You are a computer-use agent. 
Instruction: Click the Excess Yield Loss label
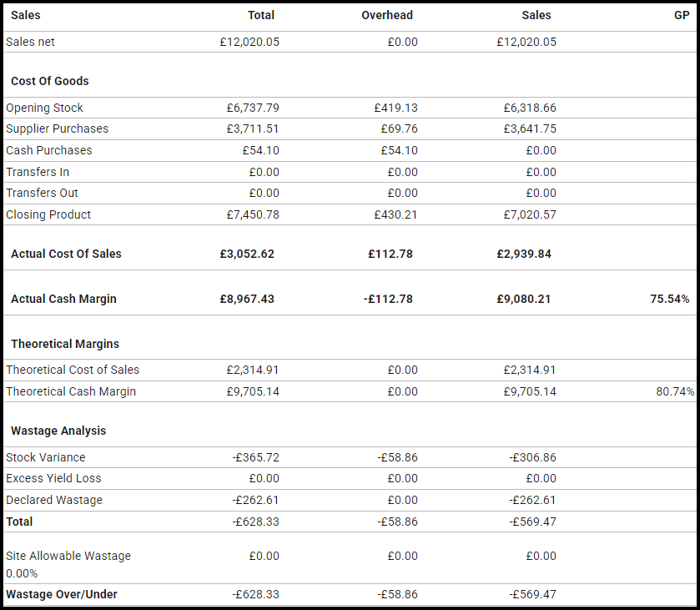coord(53,478)
